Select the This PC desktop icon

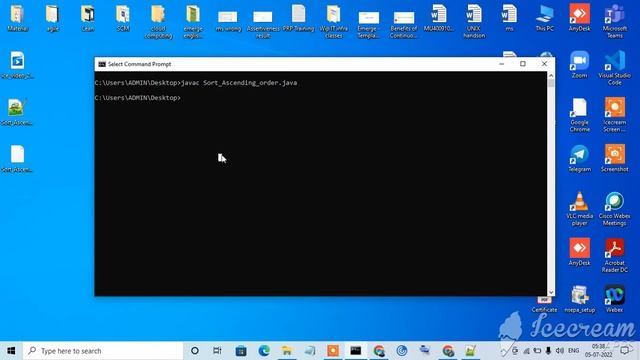(x=544, y=18)
